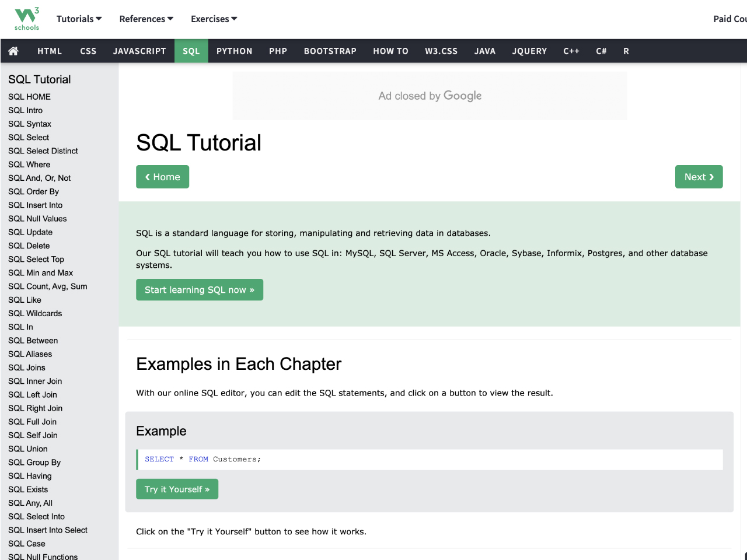Screen dimensions: 747x560
Task: Open SQL Wildcards link
Action: [x=35, y=313]
